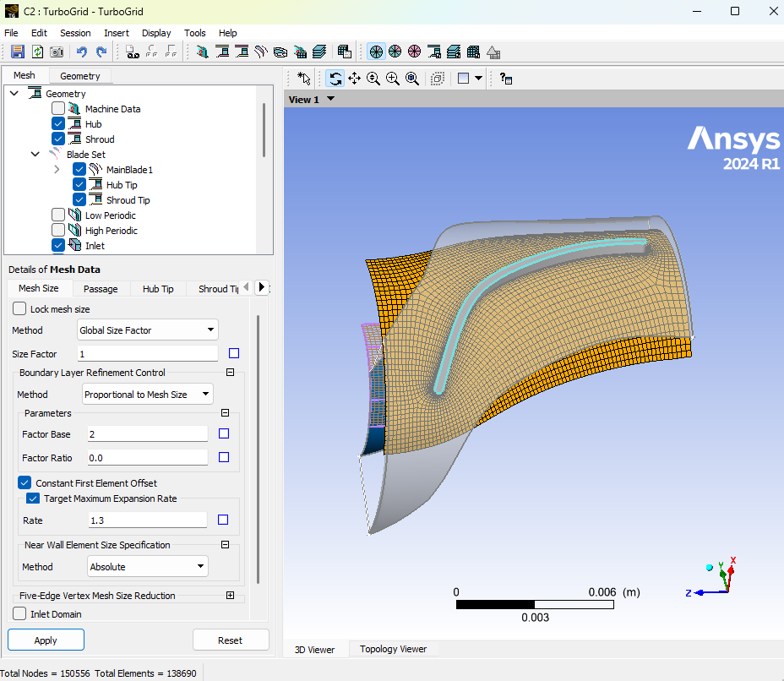Open the Global Size Factor method dropdown
This screenshot has width=784, height=681.
coord(148,330)
